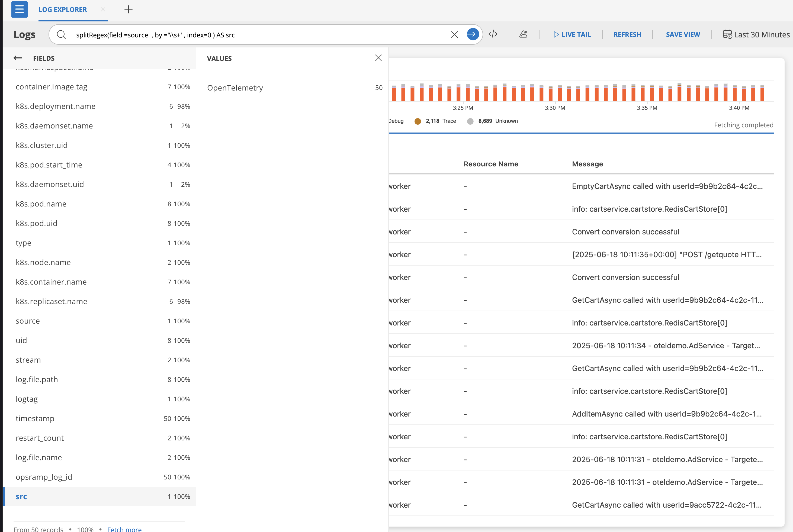The width and height of the screenshot is (793, 532).
Task: Select the src field
Action: [99, 496]
